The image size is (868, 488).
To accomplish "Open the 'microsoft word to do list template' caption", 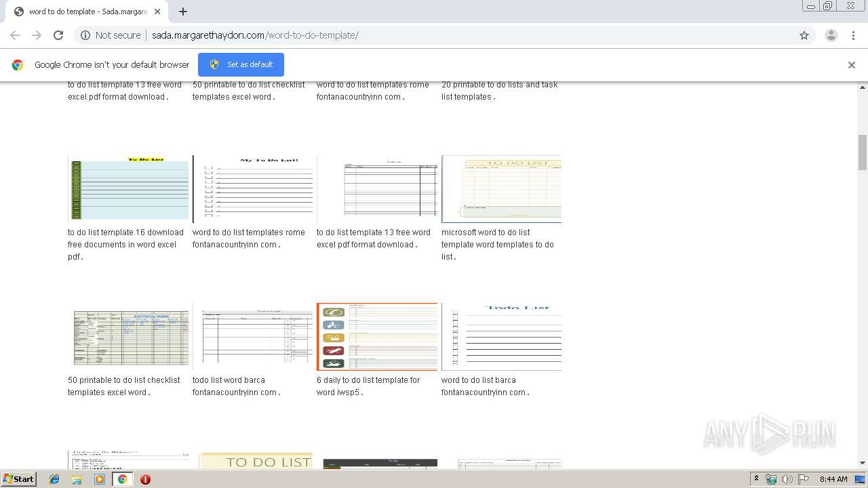I will tap(498, 245).
